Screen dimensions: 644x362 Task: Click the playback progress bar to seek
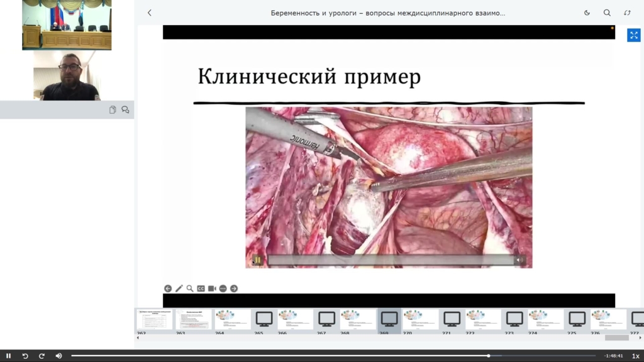tap(314, 356)
